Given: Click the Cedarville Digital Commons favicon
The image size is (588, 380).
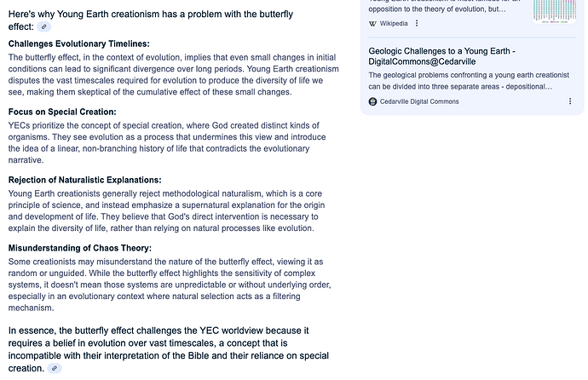Looking at the screenshot, I should (x=373, y=101).
